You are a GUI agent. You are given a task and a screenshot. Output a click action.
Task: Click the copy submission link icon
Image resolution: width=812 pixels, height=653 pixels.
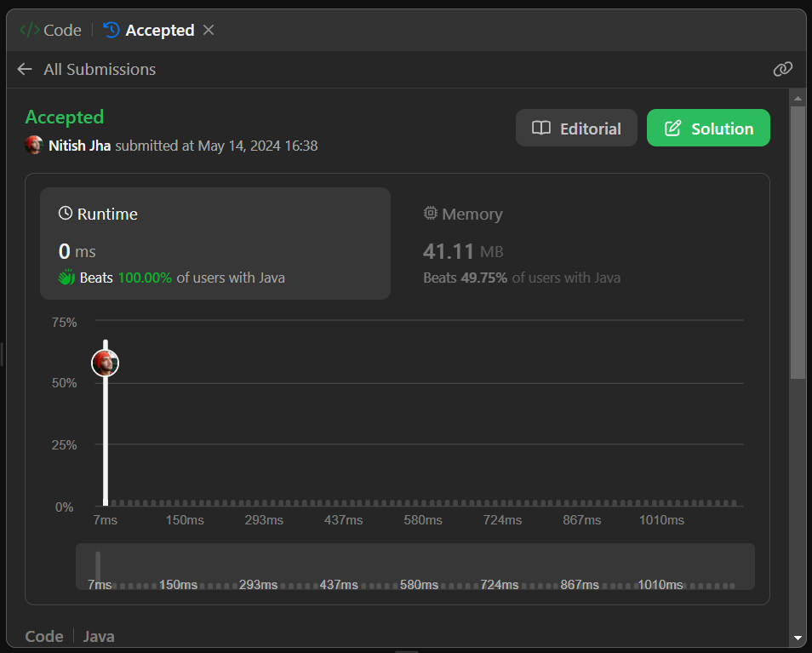(x=782, y=70)
